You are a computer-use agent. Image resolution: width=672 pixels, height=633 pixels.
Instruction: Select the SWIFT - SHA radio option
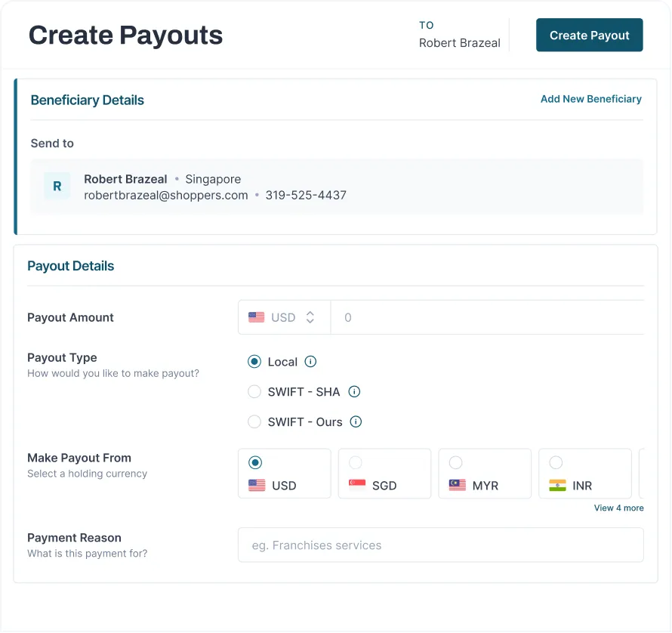coord(254,392)
